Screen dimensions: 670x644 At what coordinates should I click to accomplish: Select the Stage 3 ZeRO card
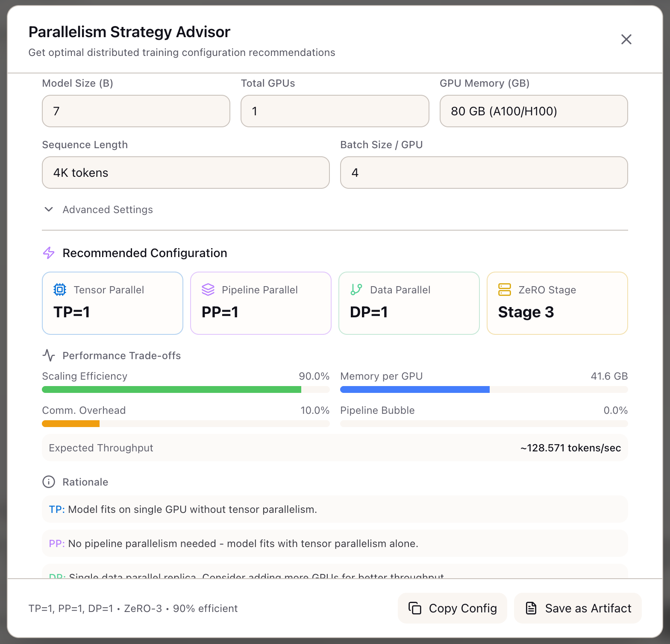coord(557,303)
